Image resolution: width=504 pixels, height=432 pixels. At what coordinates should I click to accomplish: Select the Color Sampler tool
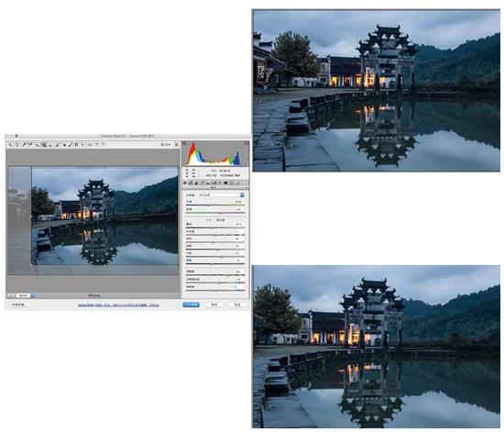(x=30, y=145)
